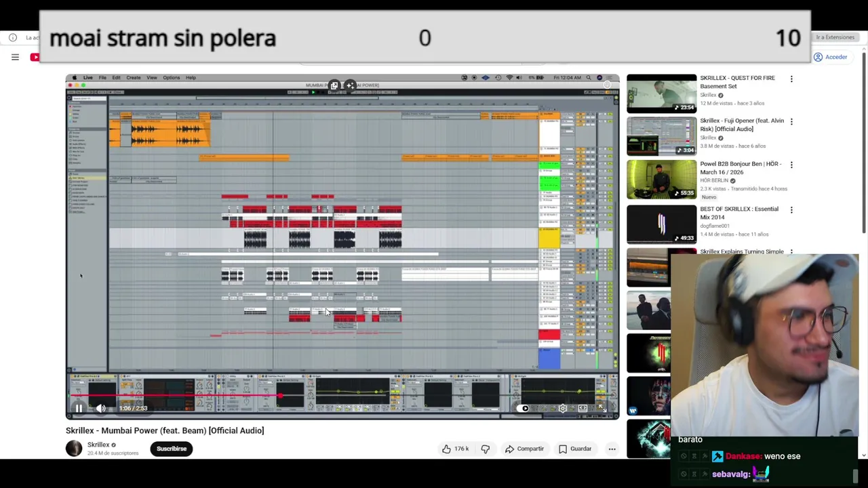The image size is (868, 488).
Task: Open 'BEST OF SKRILLEX : Essential Mix 2014' title
Action: tap(739, 213)
